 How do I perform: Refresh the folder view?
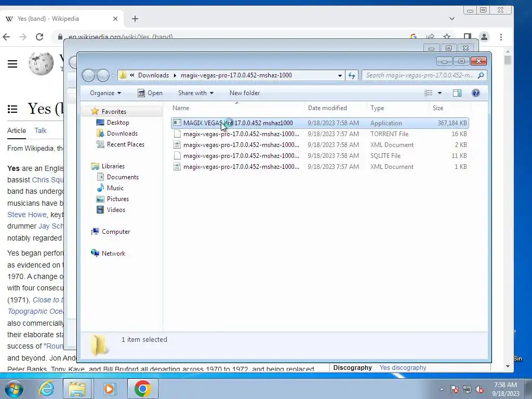pyautogui.click(x=352, y=75)
